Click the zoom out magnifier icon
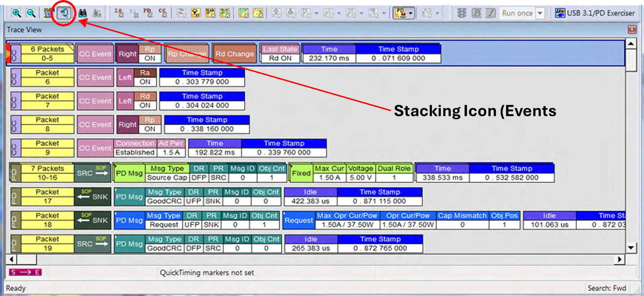Screen dimensions: 644x296 pos(31,13)
